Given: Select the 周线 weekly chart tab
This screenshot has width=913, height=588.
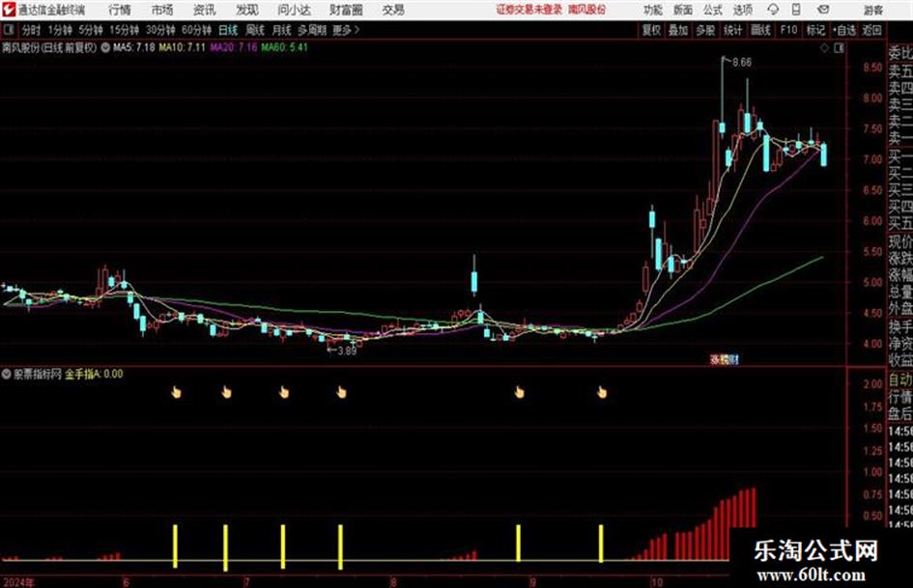Looking at the screenshot, I should pyautogui.click(x=255, y=30).
